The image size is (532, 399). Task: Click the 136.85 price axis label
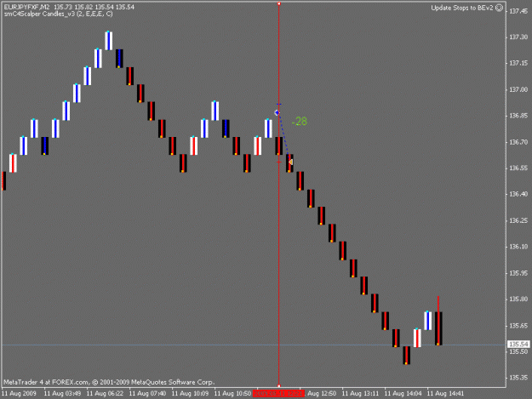[x=518, y=116]
